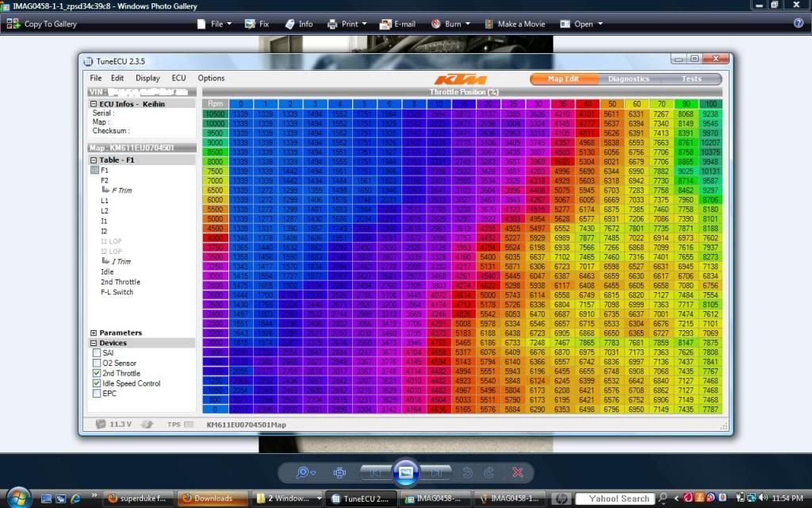This screenshot has width=812, height=508.
Task: Select the L1 table in the tree
Action: (x=105, y=201)
